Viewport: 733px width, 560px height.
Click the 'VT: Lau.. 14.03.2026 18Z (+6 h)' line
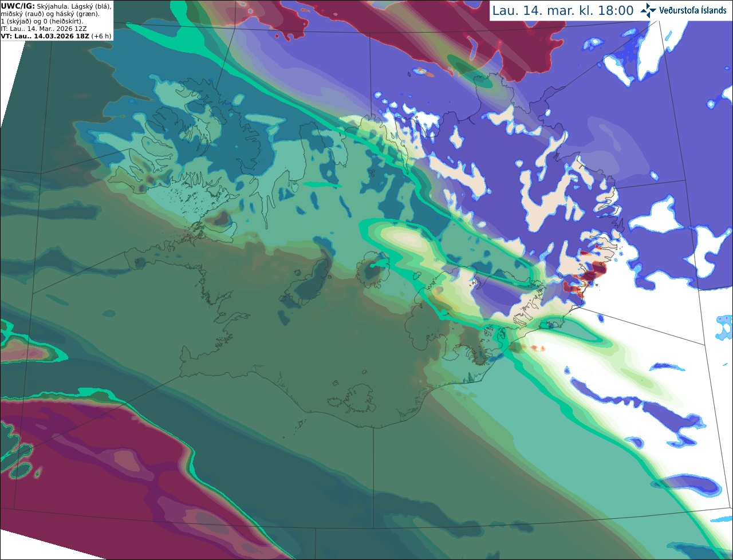click(x=56, y=36)
